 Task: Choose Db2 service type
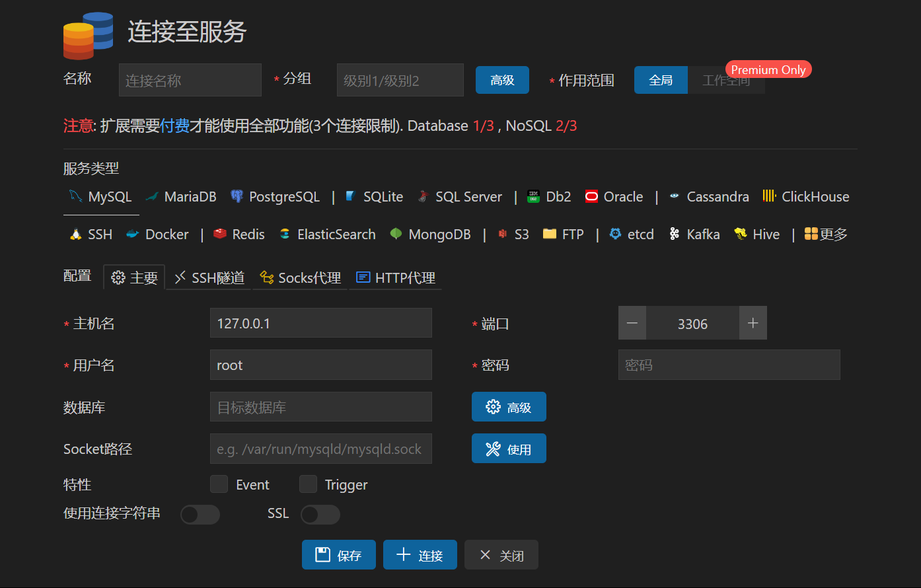[x=549, y=197]
